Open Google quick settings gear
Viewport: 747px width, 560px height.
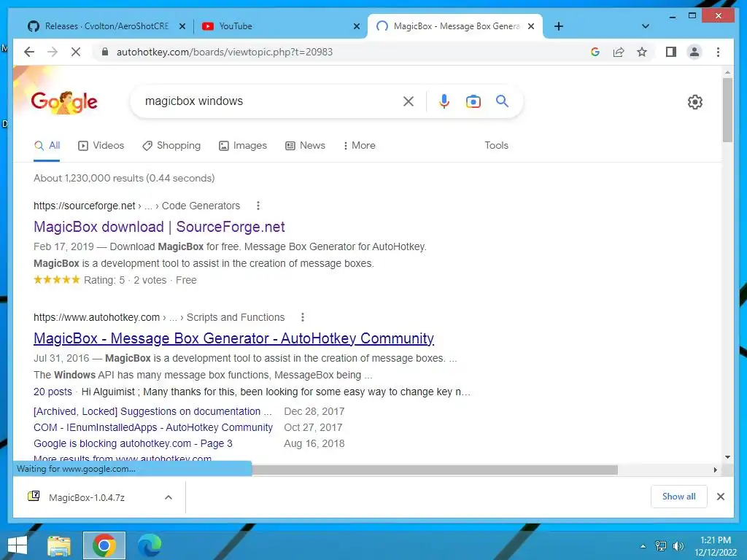point(694,102)
